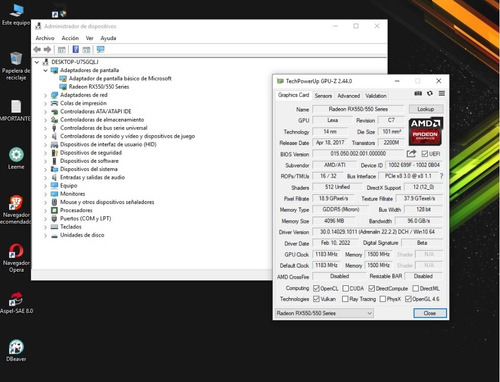Toggle the PhysX checkbox
Viewport: 500px width, 382px height.
(383, 299)
